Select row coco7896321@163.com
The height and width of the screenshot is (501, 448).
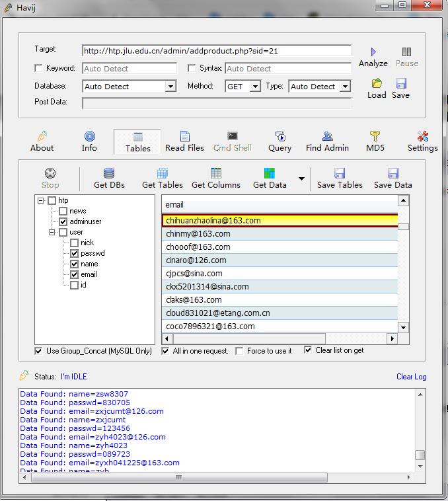pos(280,327)
